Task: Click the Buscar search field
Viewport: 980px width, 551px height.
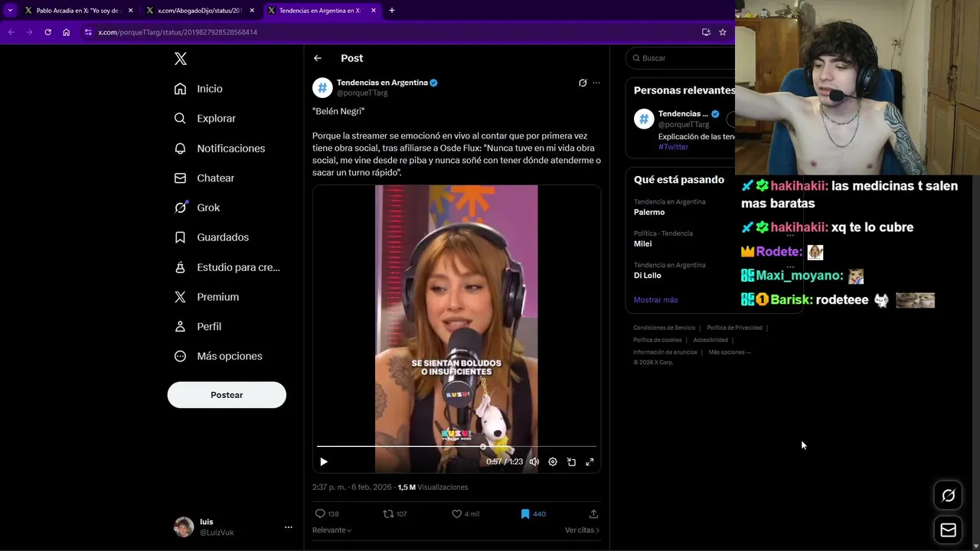Action: [681, 58]
